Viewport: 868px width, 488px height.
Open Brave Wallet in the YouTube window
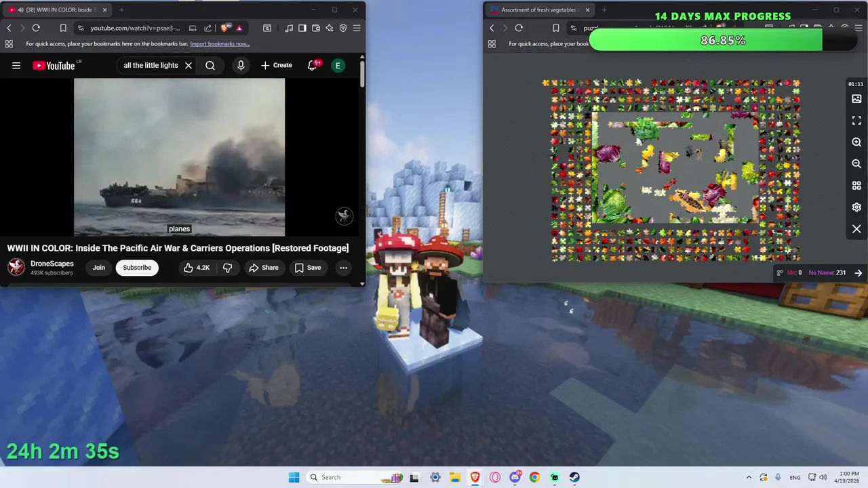(316, 28)
